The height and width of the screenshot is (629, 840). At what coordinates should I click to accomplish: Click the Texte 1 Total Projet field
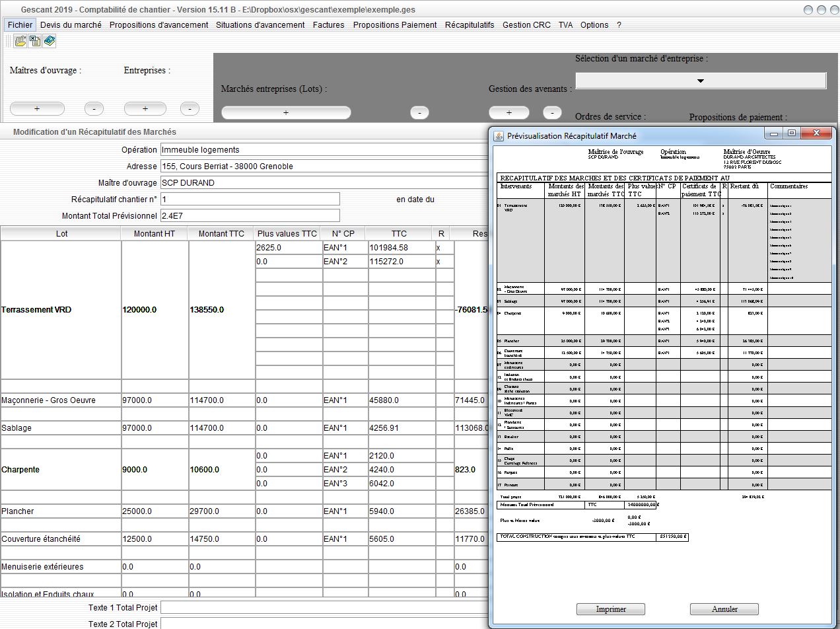pos(325,607)
